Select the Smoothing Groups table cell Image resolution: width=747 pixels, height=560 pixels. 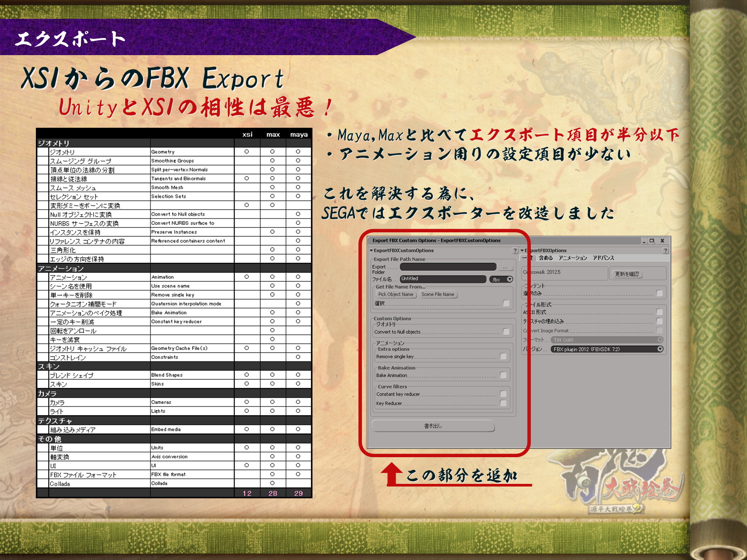click(x=192, y=161)
